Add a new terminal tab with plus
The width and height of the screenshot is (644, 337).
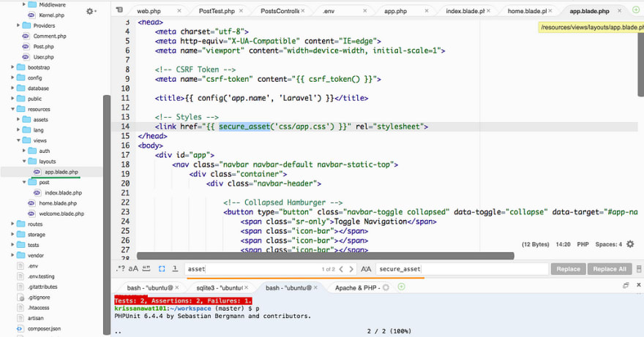click(401, 287)
